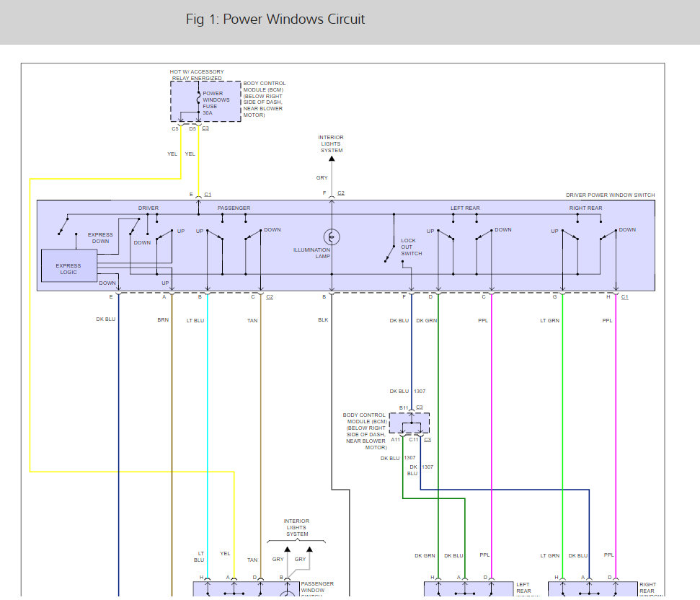
Task: Click the top BCM dashed fuse box
Action: [205, 101]
